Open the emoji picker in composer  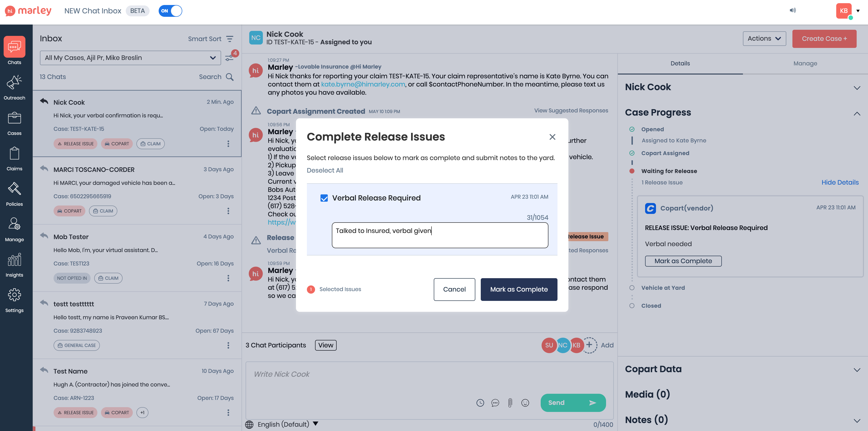pos(525,402)
